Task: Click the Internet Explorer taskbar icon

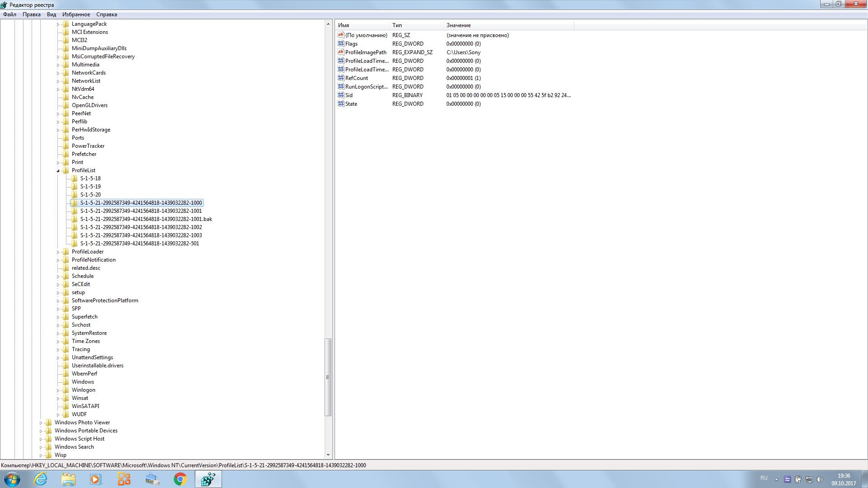Action: click(41, 479)
